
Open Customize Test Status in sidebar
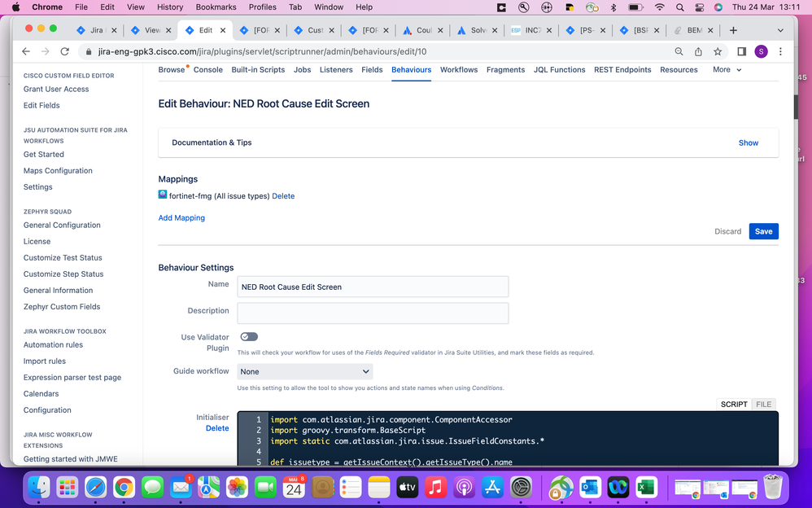(63, 257)
